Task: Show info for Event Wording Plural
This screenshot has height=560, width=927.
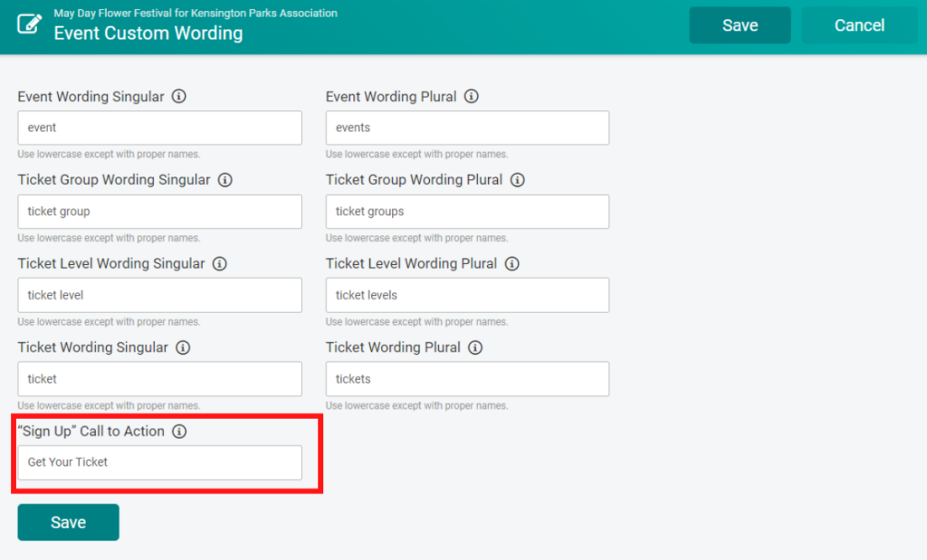Action: 471,96
